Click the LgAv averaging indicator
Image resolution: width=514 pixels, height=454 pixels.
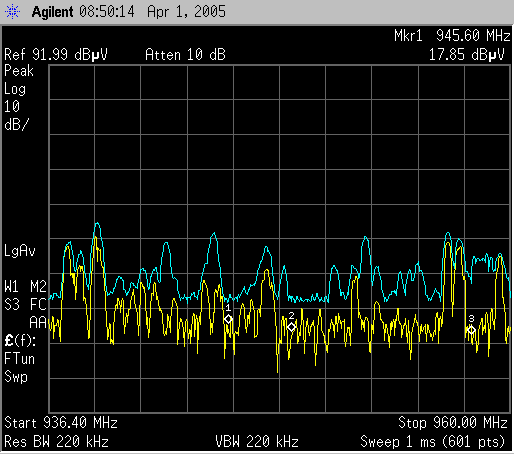coord(20,251)
